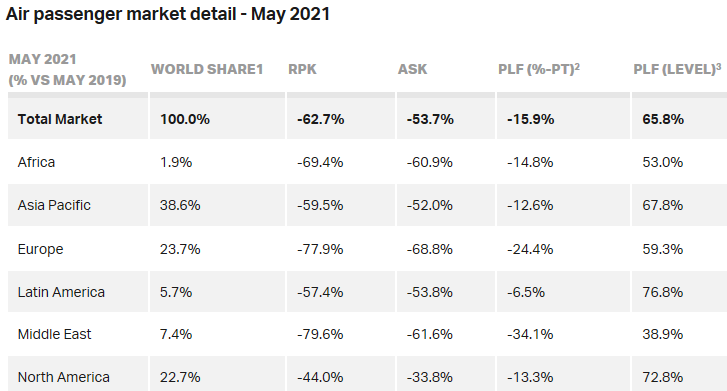The image size is (727, 391).
Task: Click the MAY 2021 header cell
Action: coord(67,70)
